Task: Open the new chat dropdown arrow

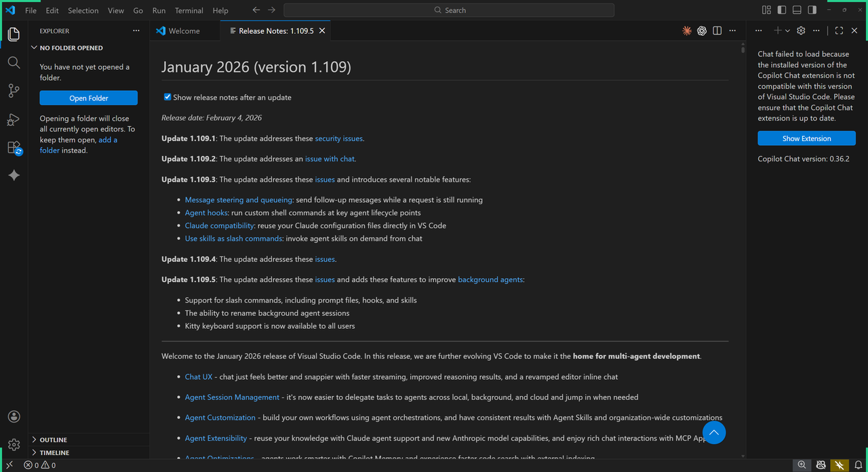Action: point(787,31)
